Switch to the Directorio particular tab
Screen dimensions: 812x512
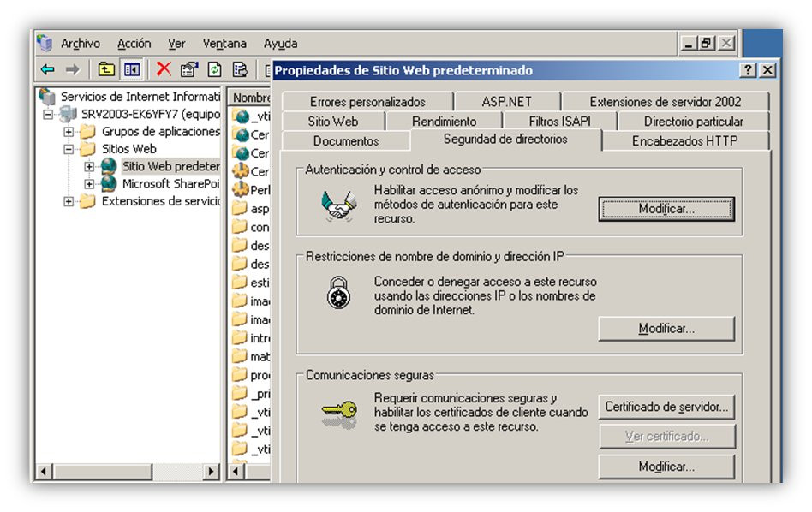[693, 121]
